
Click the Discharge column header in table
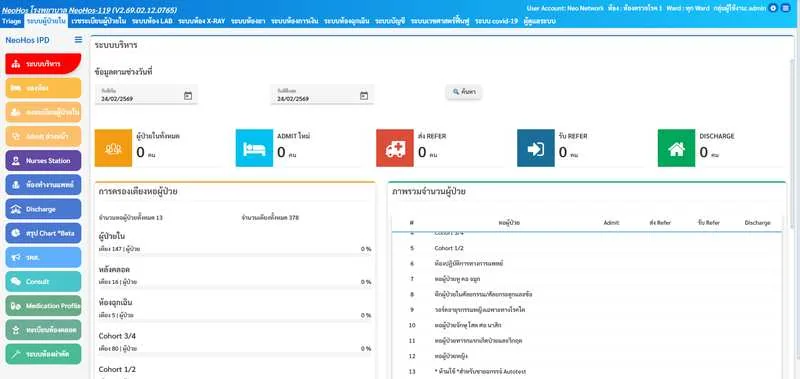pos(757,223)
